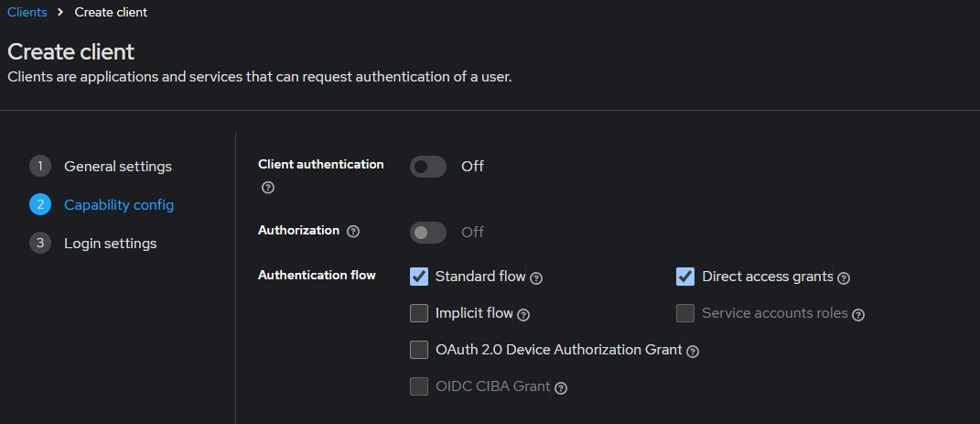Click help icon beside OAuth 2.0 Device Authorization Grant
This screenshot has width=980, height=424.
693,351
